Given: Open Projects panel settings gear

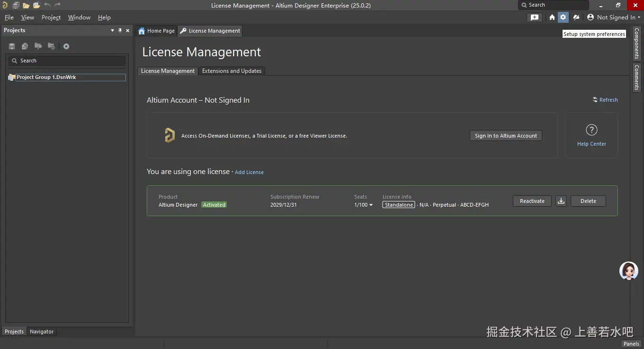Looking at the screenshot, I should pyautogui.click(x=66, y=46).
